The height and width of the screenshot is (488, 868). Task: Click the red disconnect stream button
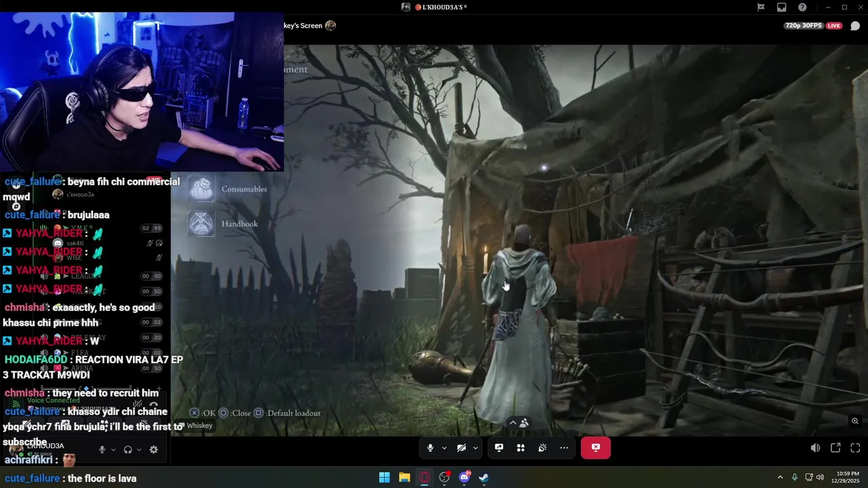595,448
